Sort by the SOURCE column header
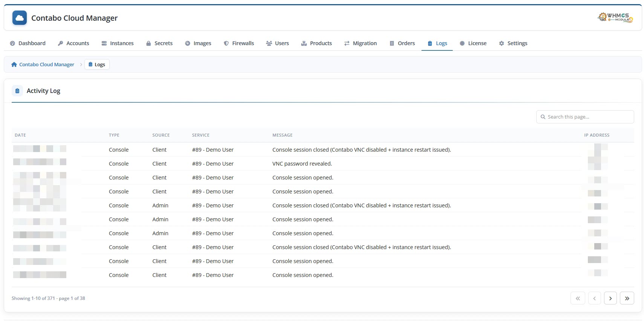This screenshot has width=644, height=321. [x=161, y=135]
